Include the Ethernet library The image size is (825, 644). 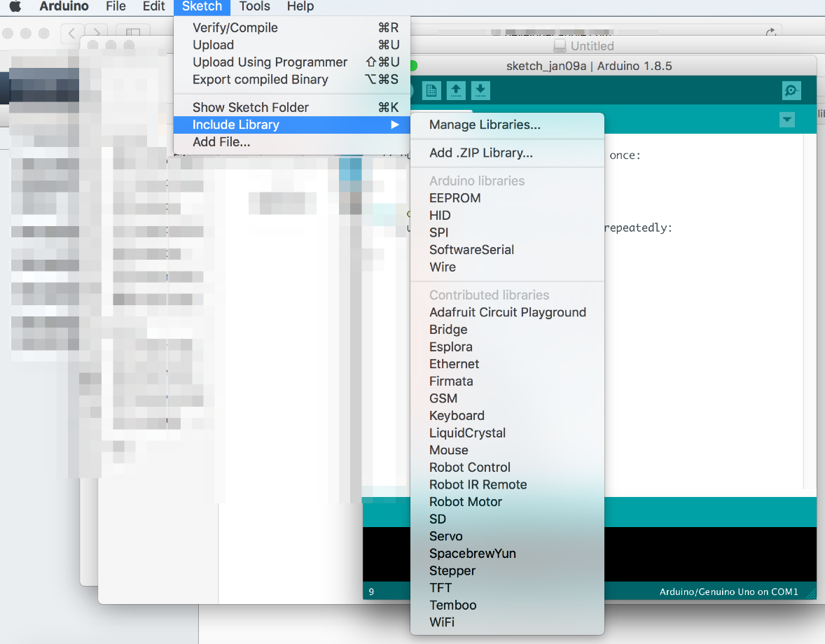(507, 364)
